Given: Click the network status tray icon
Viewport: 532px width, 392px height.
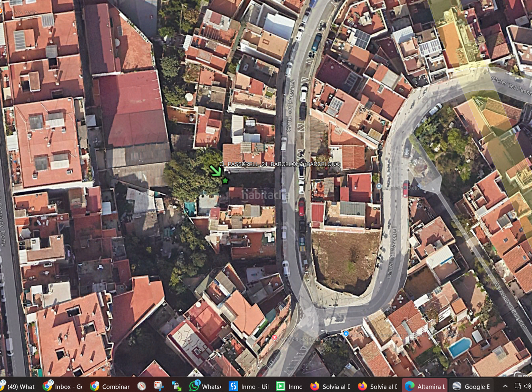Looking at the screenshot, I should [518, 386].
